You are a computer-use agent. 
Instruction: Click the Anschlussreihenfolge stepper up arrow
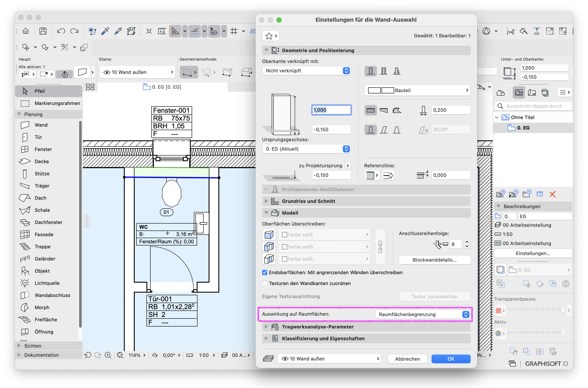[467, 242]
